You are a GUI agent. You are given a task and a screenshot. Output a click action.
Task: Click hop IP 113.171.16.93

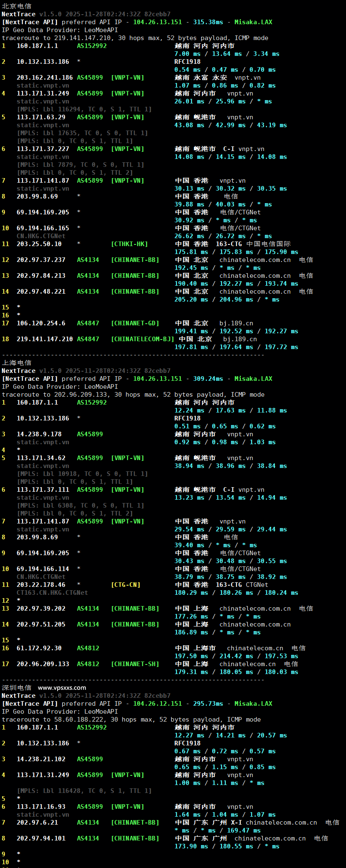tap(41, 807)
